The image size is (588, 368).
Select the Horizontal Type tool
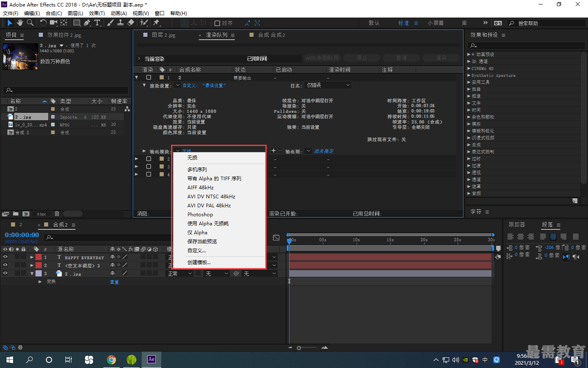coord(97,23)
